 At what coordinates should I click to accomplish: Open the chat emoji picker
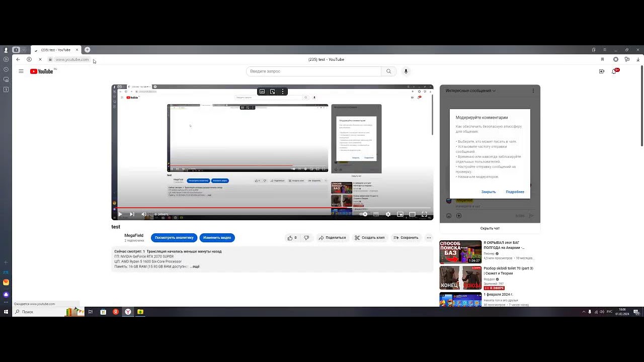pos(449,216)
